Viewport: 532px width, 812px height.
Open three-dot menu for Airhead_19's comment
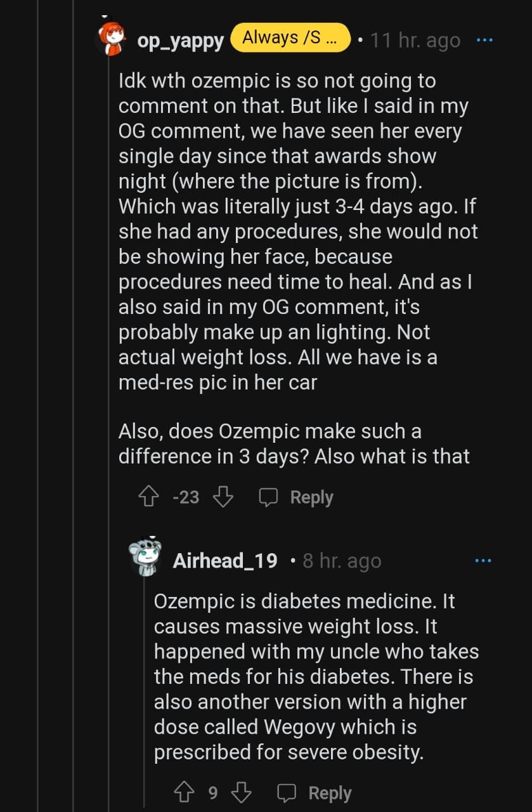click(483, 560)
